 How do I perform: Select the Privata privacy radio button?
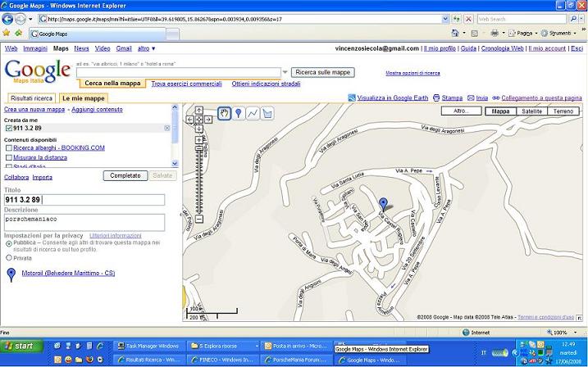click(9, 258)
